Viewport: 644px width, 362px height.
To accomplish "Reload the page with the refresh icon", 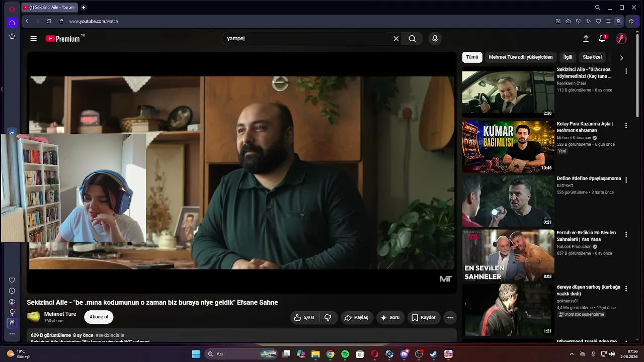I will pos(49,21).
